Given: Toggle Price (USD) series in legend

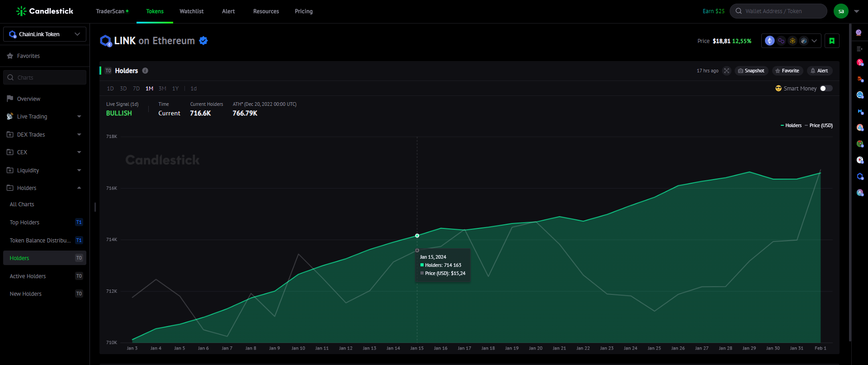Looking at the screenshot, I should pos(819,126).
